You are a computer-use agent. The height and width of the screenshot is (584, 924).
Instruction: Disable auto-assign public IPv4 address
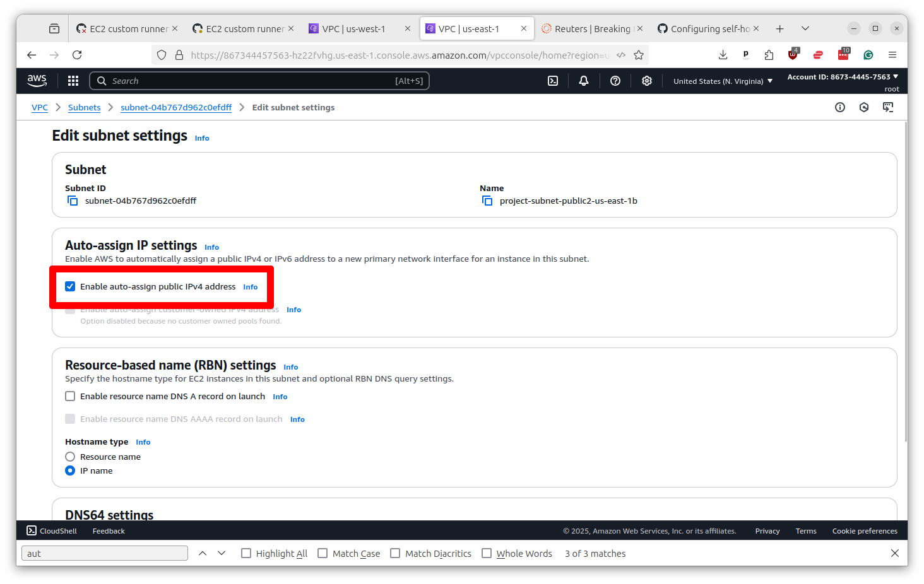[70, 286]
